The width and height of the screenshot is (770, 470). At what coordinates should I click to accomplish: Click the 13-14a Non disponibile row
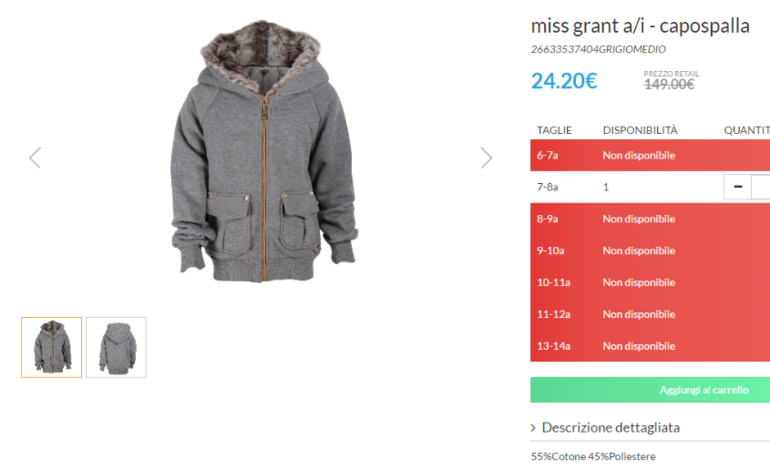click(650, 346)
